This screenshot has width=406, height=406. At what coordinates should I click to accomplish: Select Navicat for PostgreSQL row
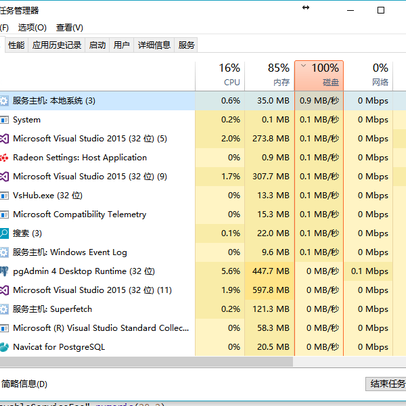(59, 347)
